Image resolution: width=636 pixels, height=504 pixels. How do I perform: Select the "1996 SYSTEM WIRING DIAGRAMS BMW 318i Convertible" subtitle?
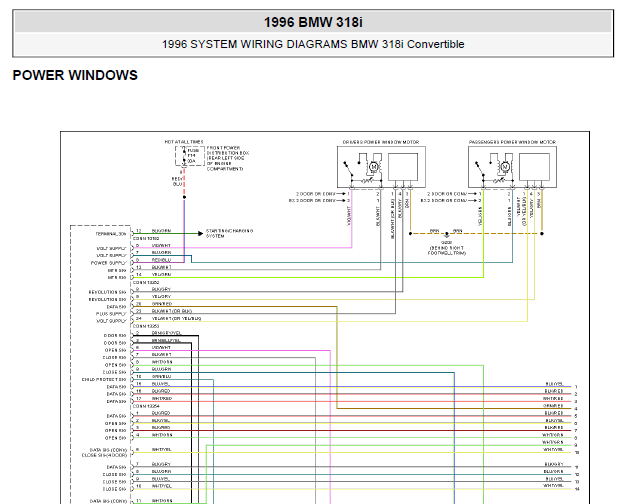point(313,44)
